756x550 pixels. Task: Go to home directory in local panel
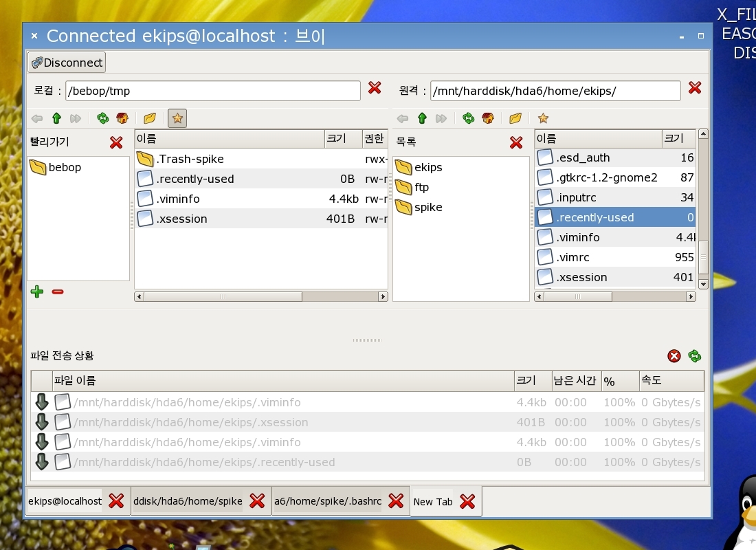122,118
